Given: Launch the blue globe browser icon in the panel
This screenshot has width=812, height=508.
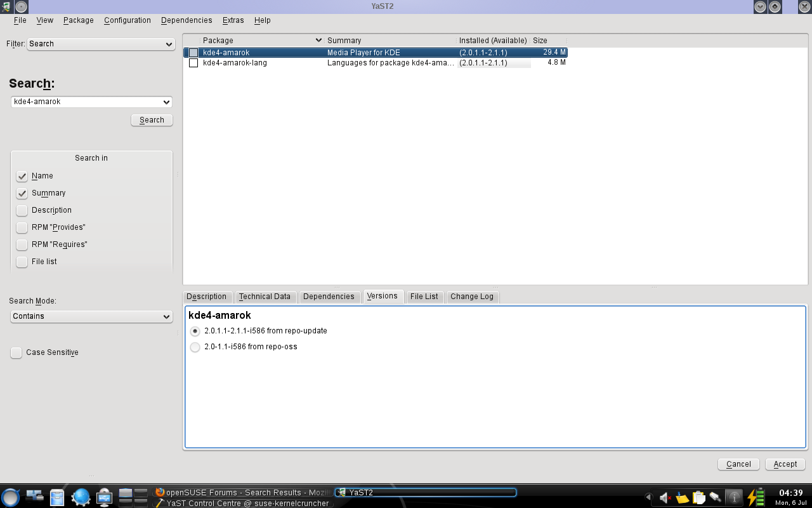Looking at the screenshot, I should 81,497.
